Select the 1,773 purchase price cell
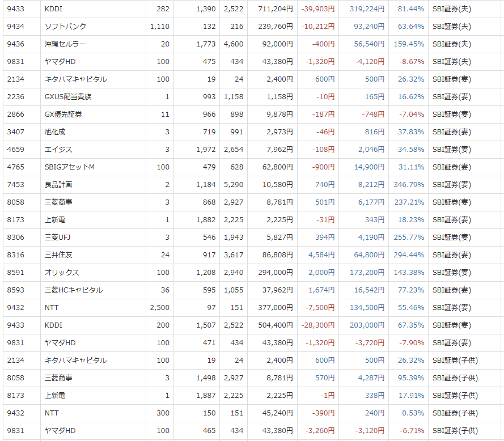This screenshot has height=441, width=504. point(206,44)
